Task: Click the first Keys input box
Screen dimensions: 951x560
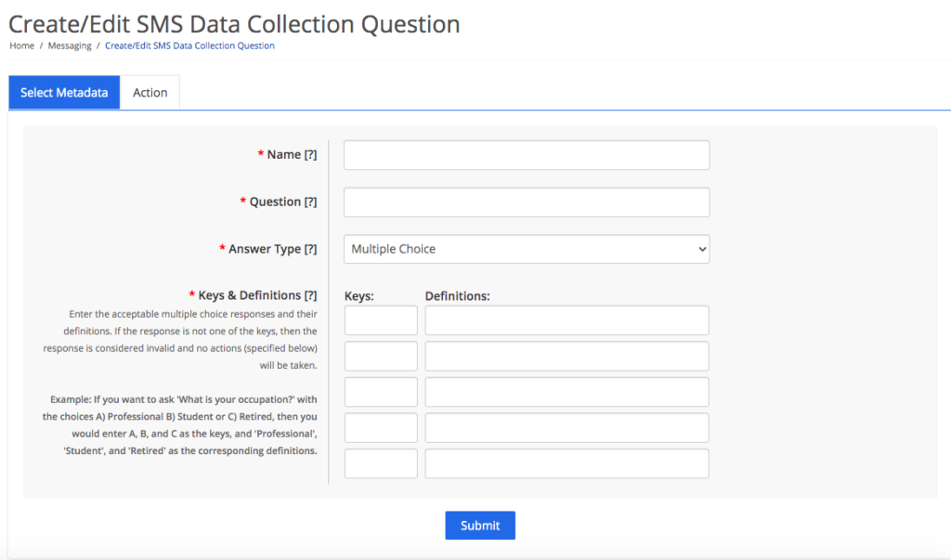Action: tap(380, 319)
